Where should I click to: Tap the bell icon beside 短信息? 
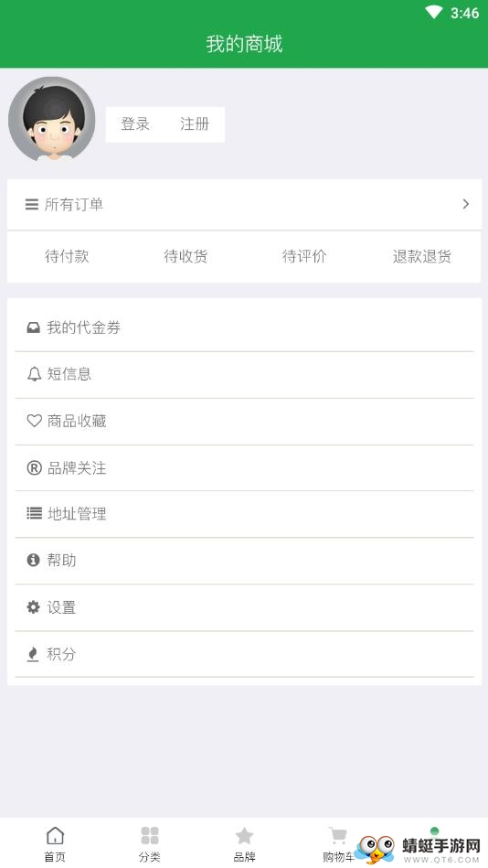[34, 374]
